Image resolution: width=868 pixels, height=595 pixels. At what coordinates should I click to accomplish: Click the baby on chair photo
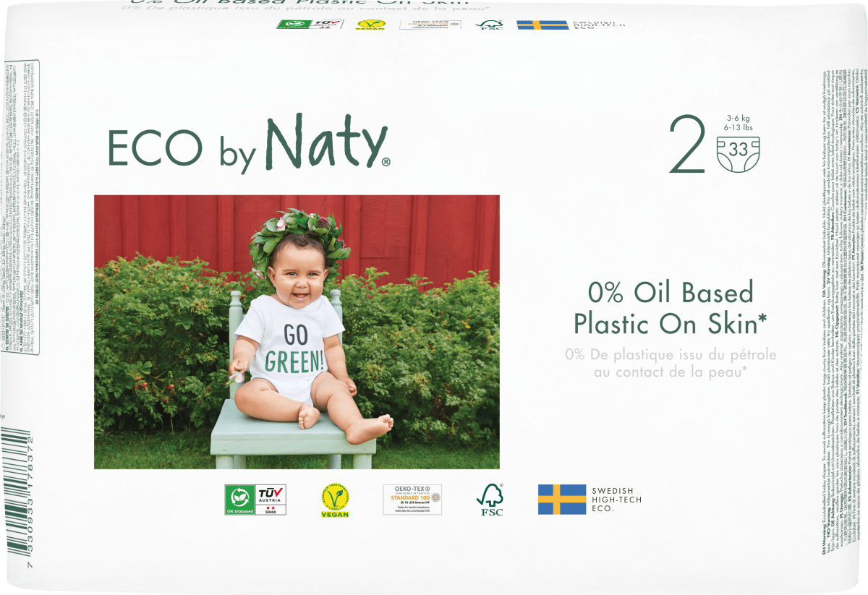[x=297, y=332]
